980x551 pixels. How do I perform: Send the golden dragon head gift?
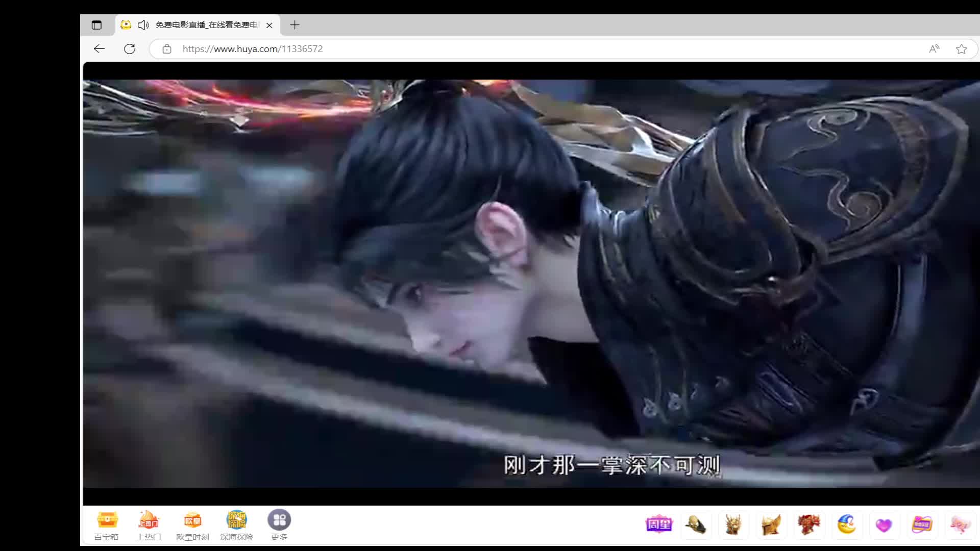(734, 524)
